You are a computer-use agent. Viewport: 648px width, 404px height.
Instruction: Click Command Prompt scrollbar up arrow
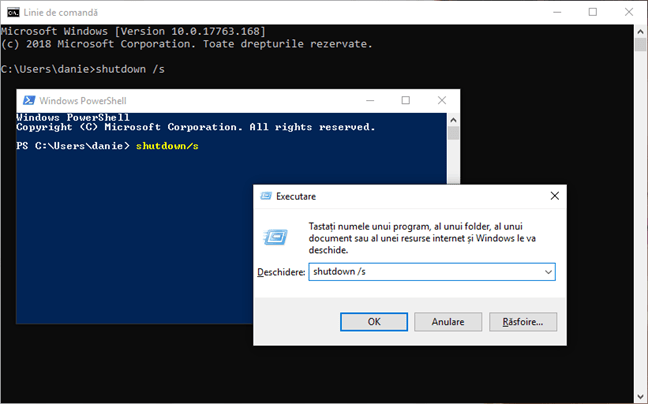641,31
